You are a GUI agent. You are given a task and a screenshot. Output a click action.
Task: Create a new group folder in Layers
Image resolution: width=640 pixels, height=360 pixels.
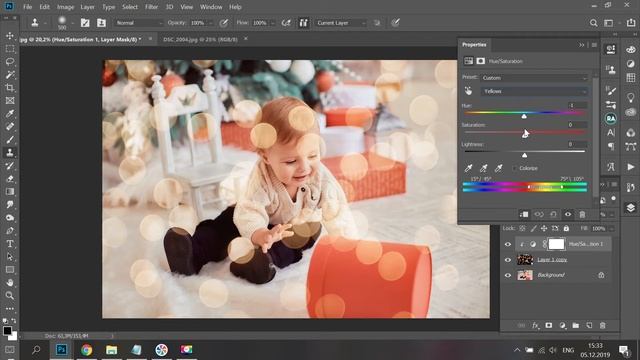point(576,326)
